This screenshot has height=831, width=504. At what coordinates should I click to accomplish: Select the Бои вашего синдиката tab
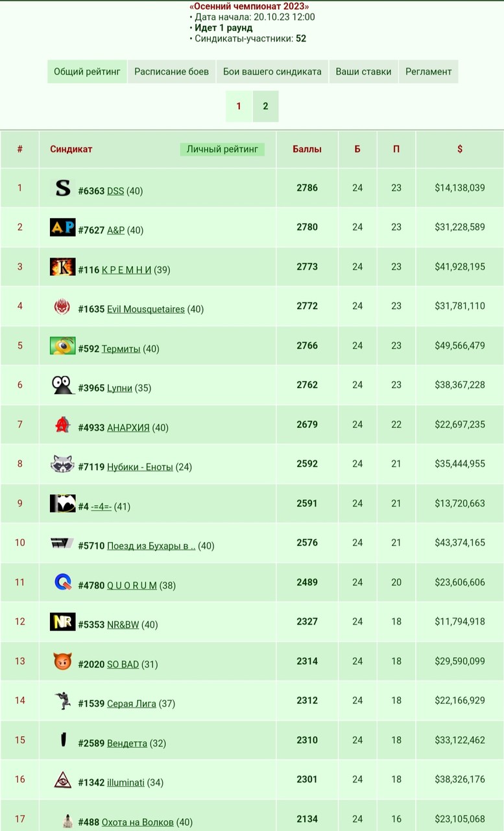272,71
